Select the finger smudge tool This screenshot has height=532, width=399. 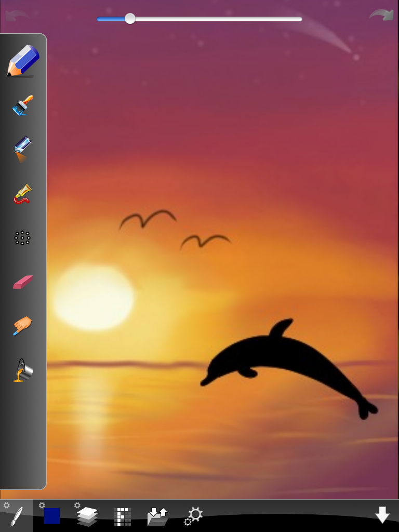click(22, 326)
